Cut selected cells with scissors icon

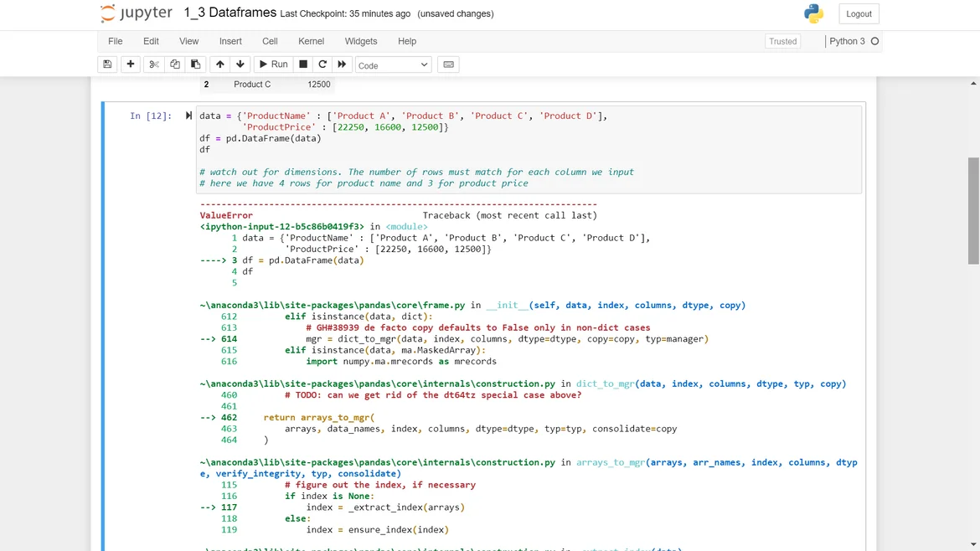(154, 64)
